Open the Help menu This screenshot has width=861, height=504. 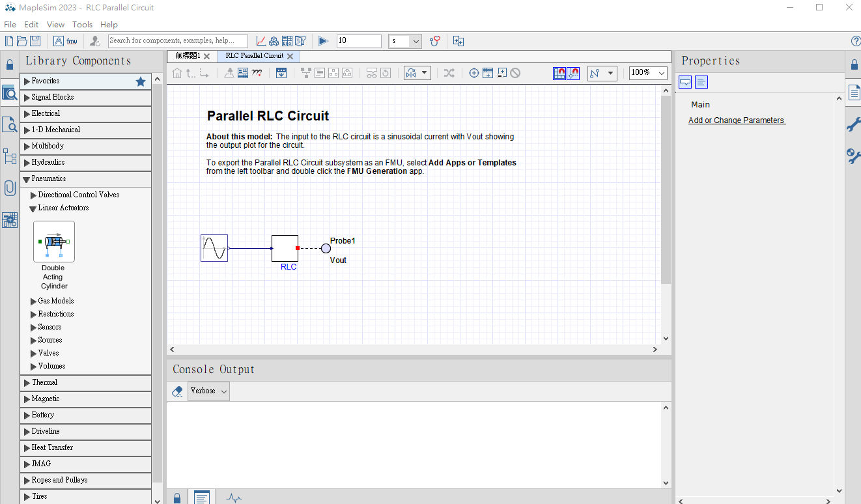pyautogui.click(x=109, y=24)
